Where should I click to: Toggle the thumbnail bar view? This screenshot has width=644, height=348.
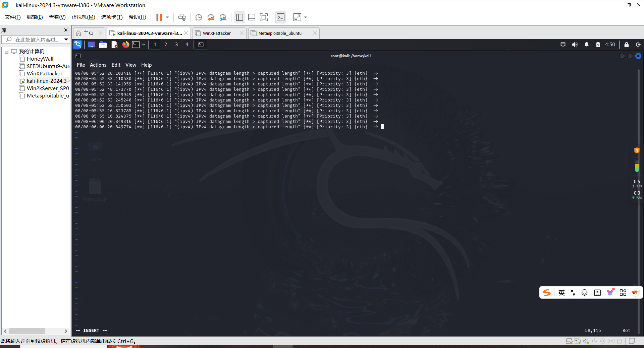pos(252,17)
